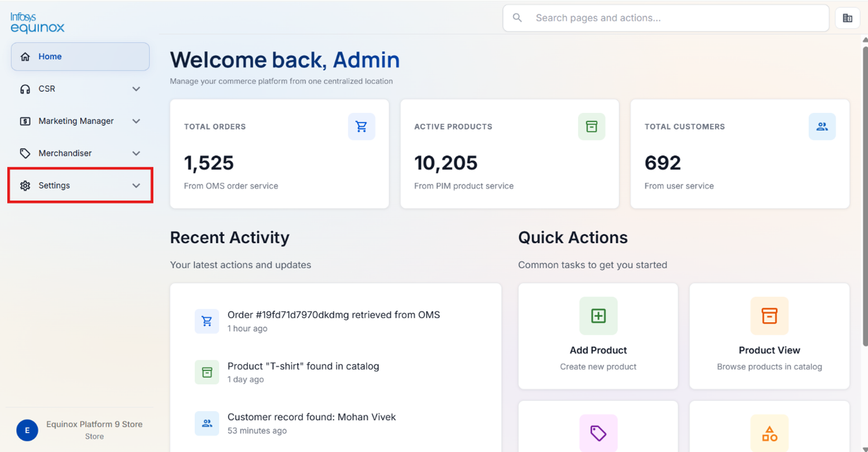This screenshot has height=452, width=868.
Task: Expand the Marketing Manager chevron
Action: [x=136, y=121]
